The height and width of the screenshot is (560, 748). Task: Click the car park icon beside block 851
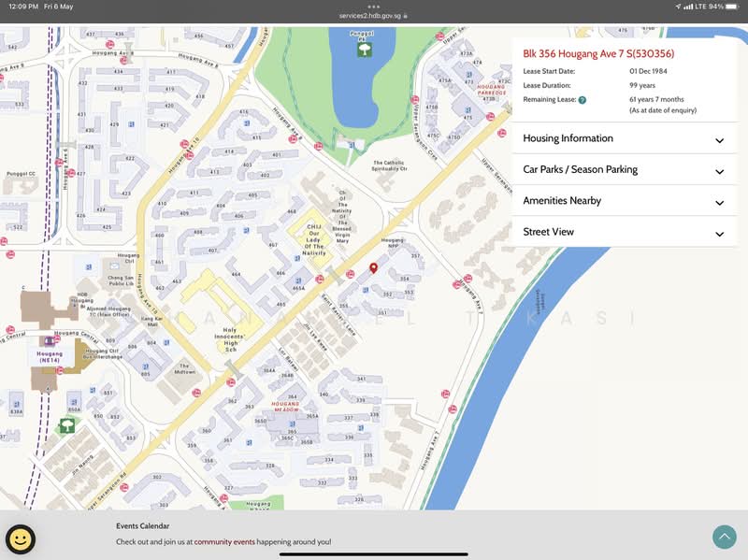click(x=93, y=390)
